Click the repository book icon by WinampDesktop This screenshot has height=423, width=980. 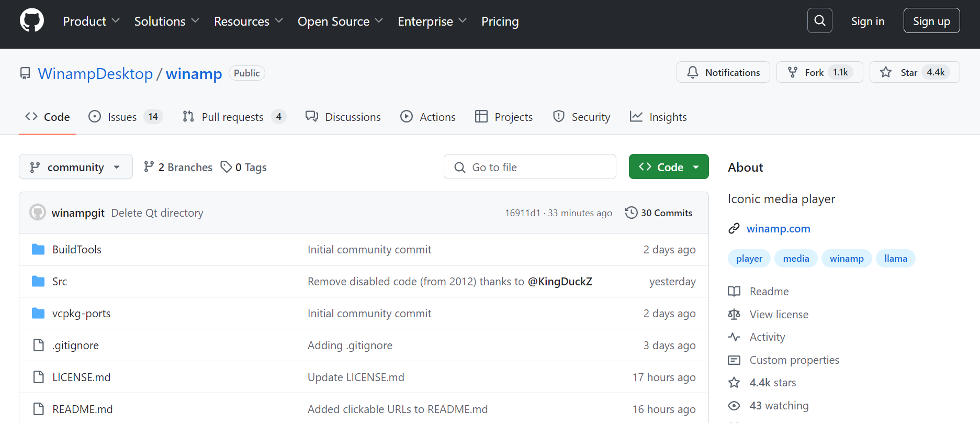[x=25, y=73]
